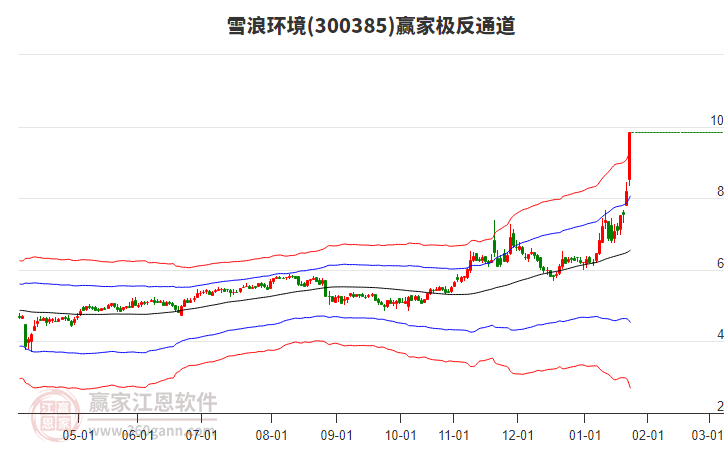
Task: Select the 02-01 date label on axis
Action: coord(648,435)
